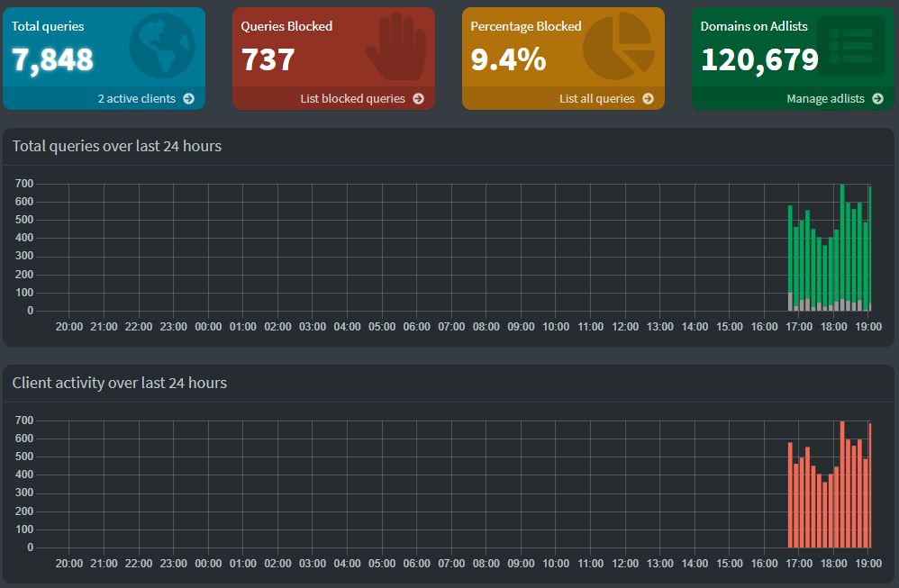Click the arrow icon beside 2 active clients
This screenshot has width=899, height=588.
(188, 98)
